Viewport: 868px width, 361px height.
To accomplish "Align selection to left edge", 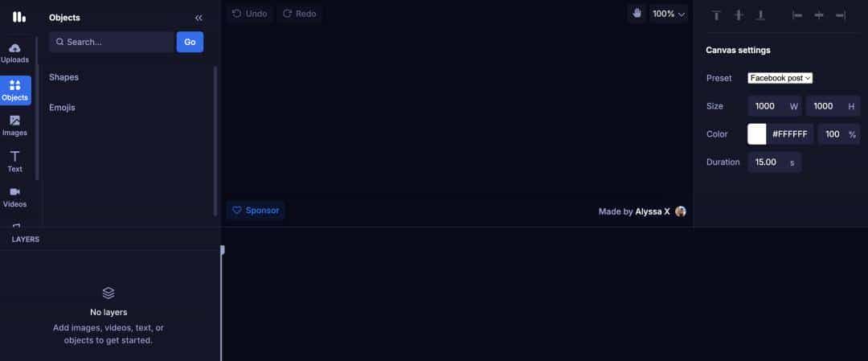I will [x=797, y=15].
